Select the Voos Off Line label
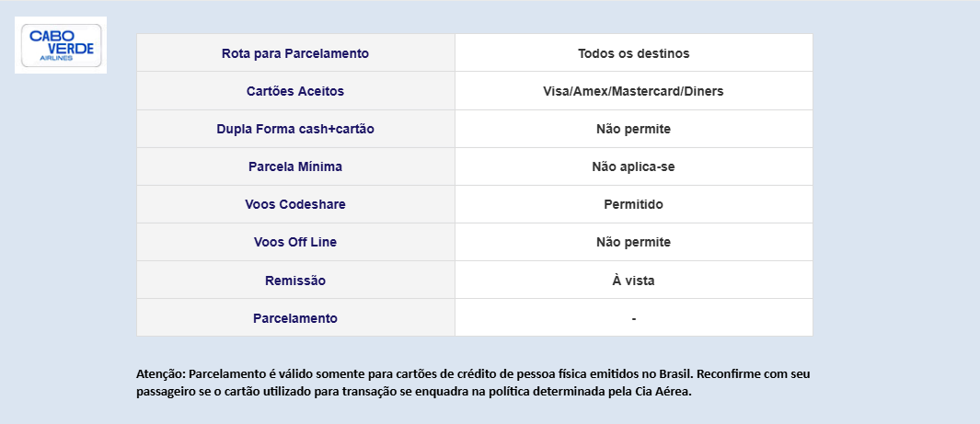This screenshot has height=424, width=980. pos(295,242)
